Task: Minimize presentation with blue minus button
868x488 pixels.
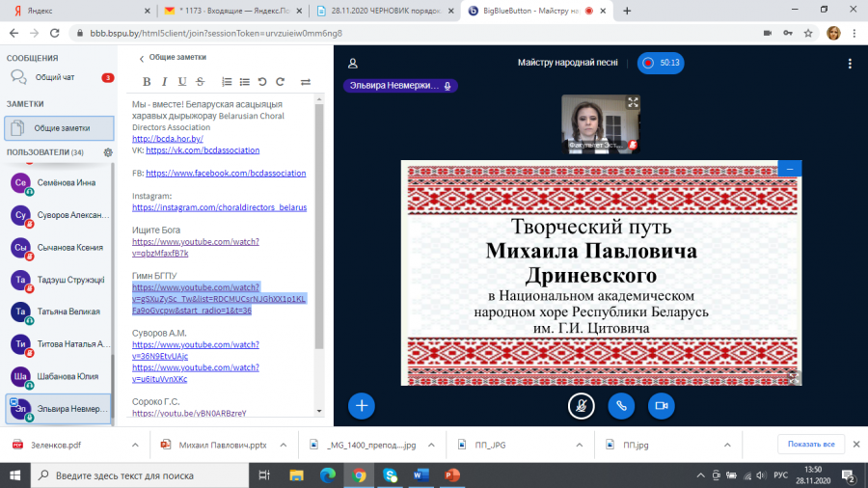Action: 789,169
